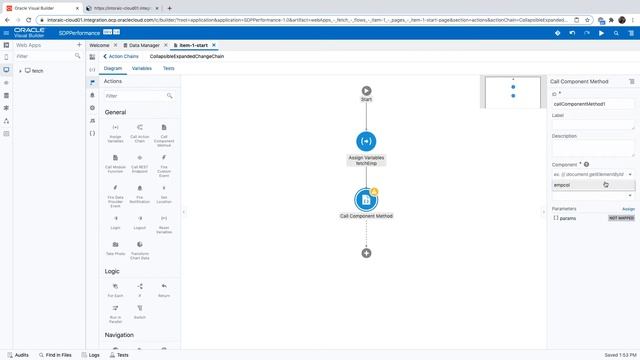Screen dimensions: 640x360
Task: Open the Component combo box dropdown arrow
Action: click(x=630, y=174)
